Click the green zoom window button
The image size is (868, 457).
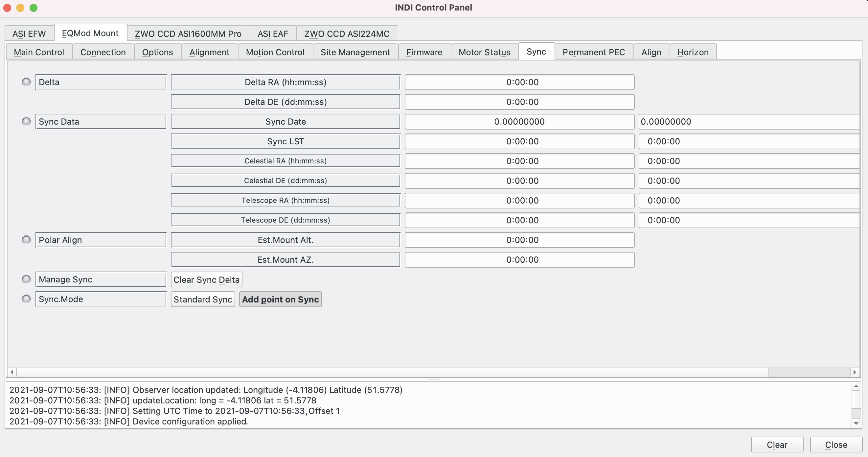point(34,8)
